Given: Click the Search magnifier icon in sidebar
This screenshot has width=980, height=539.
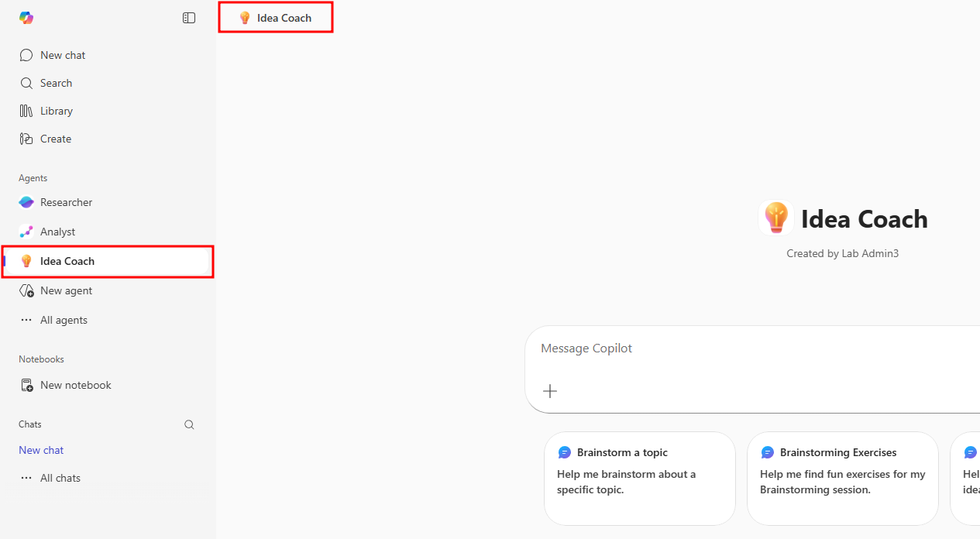Looking at the screenshot, I should [x=26, y=83].
